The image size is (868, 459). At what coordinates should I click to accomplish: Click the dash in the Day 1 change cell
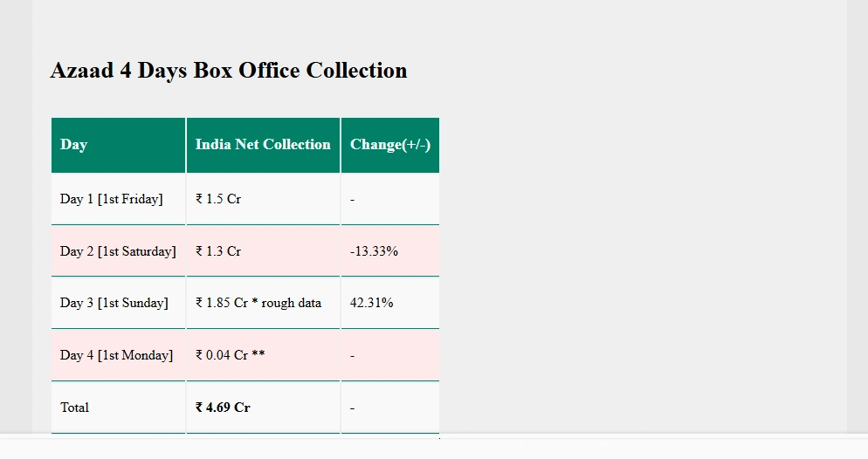(352, 200)
